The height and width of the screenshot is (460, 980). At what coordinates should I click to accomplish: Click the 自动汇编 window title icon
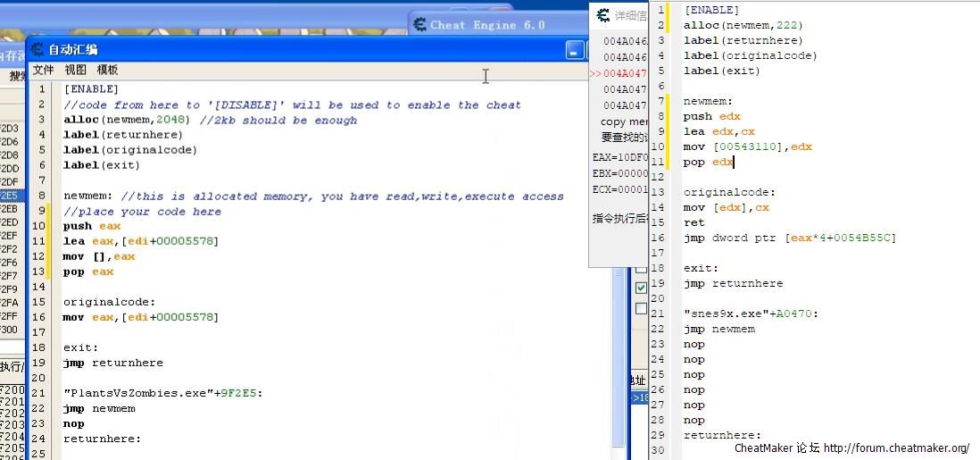click(x=37, y=49)
